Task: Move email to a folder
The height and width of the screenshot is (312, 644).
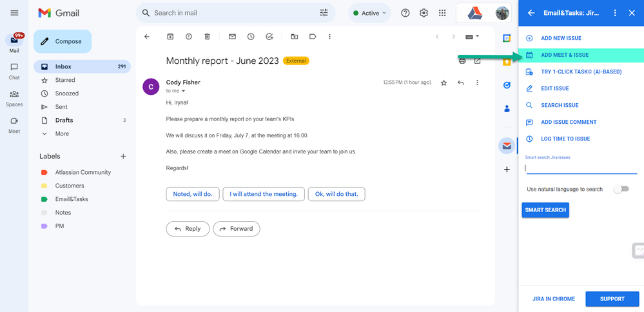Action: tap(295, 37)
